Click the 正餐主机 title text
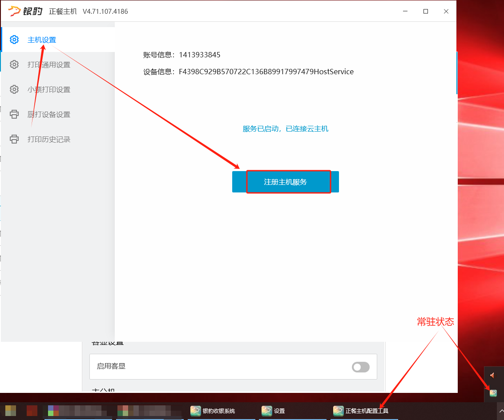 pyautogui.click(x=63, y=12)
